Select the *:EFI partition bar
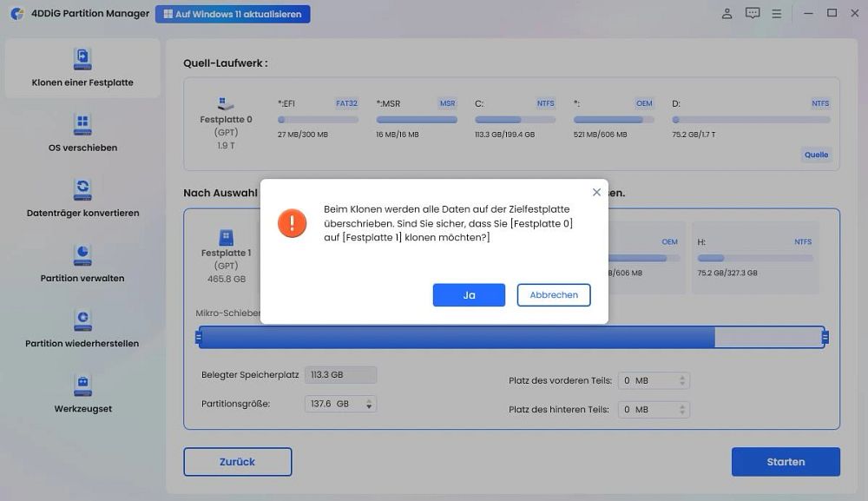This screenshot has height=501, width=868. click(x=318, y=120)
